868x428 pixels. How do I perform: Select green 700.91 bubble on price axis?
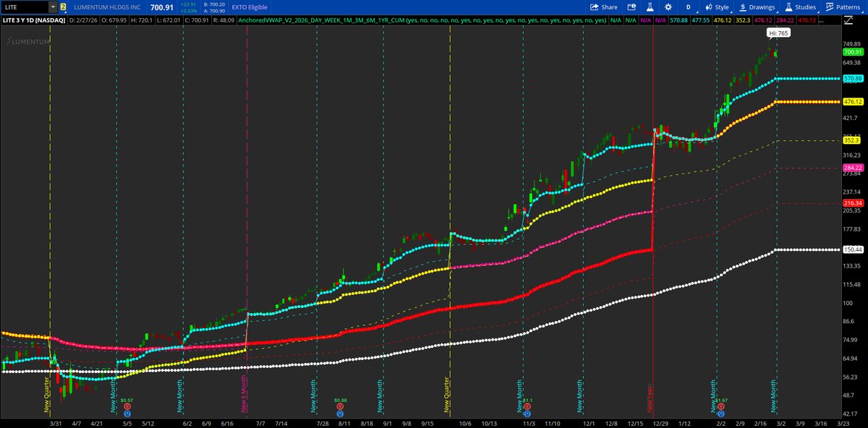coord(853,52)
